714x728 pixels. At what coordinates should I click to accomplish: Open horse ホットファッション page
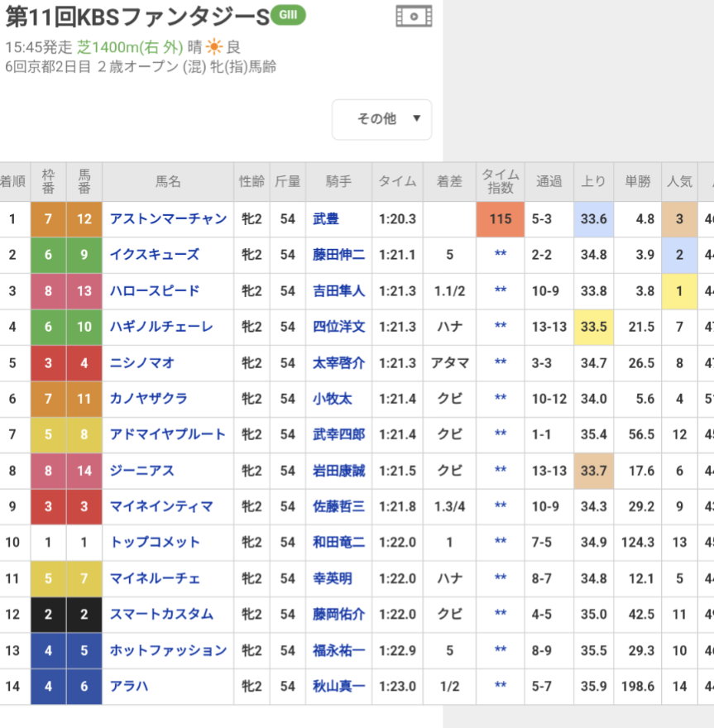pos(168,650)
